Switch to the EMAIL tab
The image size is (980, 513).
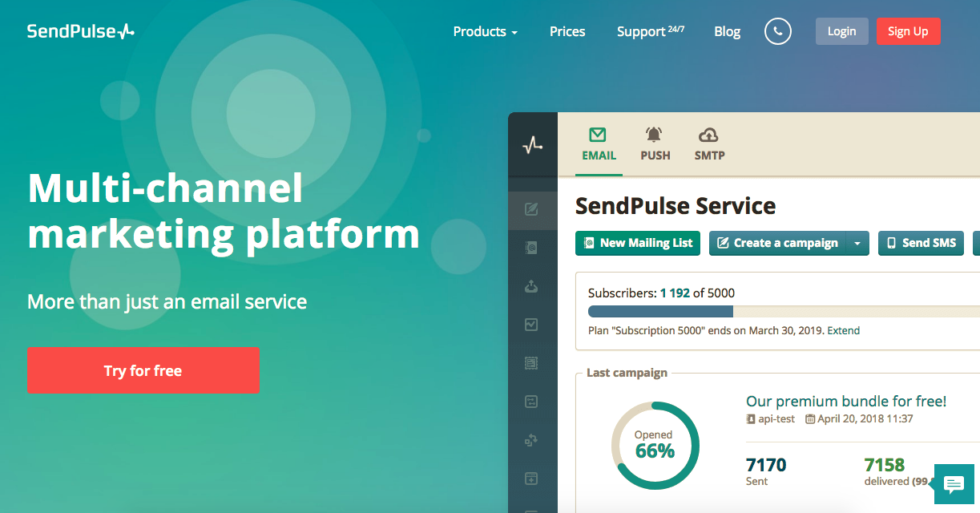click(x=599, y=144)
